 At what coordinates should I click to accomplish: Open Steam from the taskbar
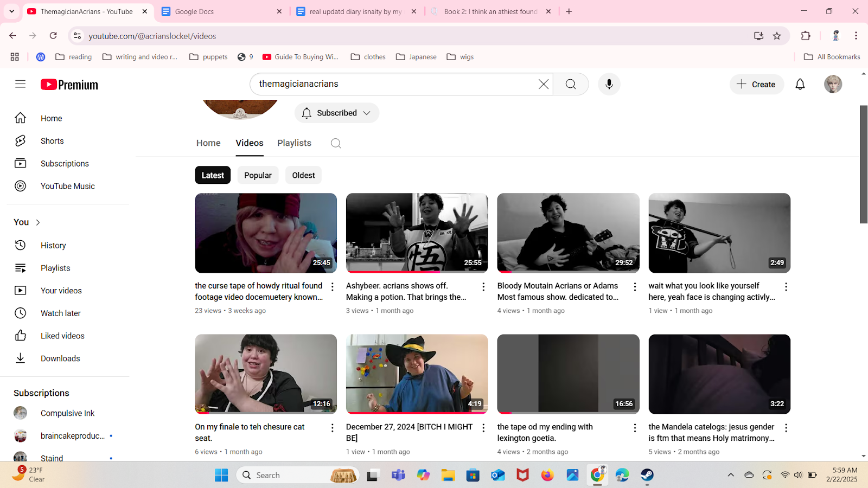coord(647,475)
